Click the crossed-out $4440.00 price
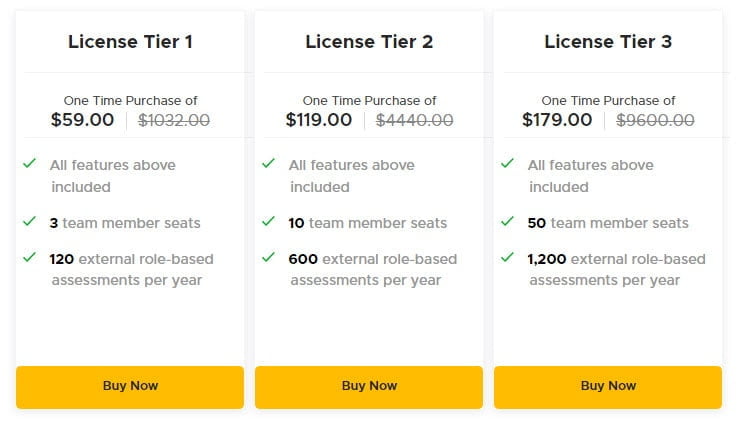 414,120
